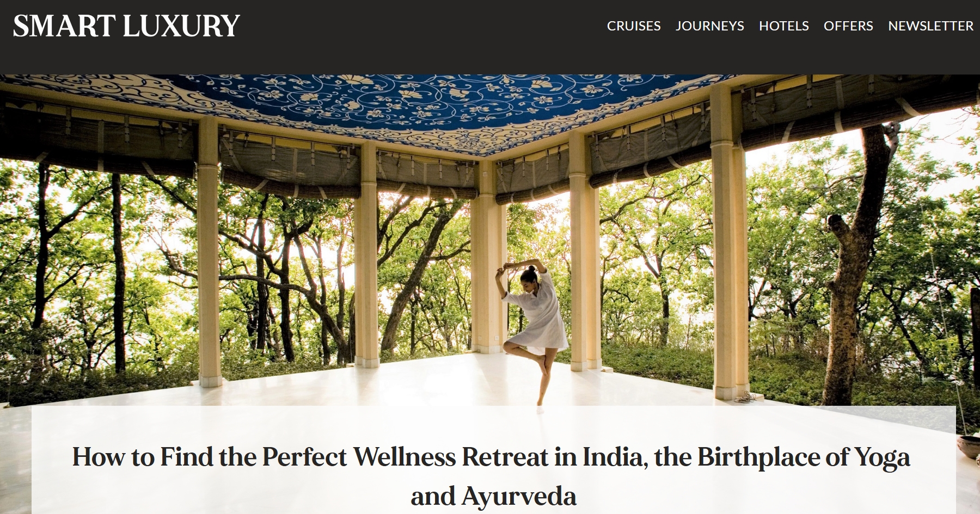Click the small bowl on the pavilion floor edge
Image resolution: width=980 pixels, height=514 pixels.
(969, 443)
